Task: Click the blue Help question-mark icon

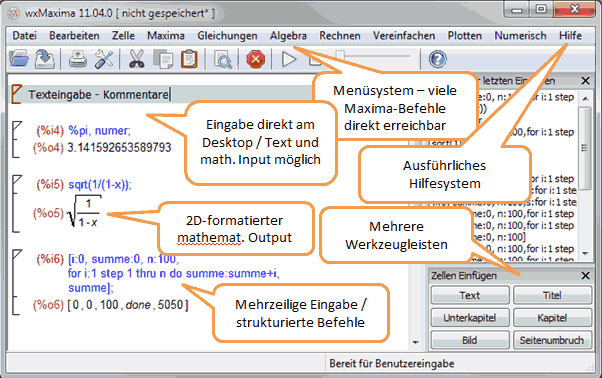Action: pyautogui.click(x=437, y=59)
